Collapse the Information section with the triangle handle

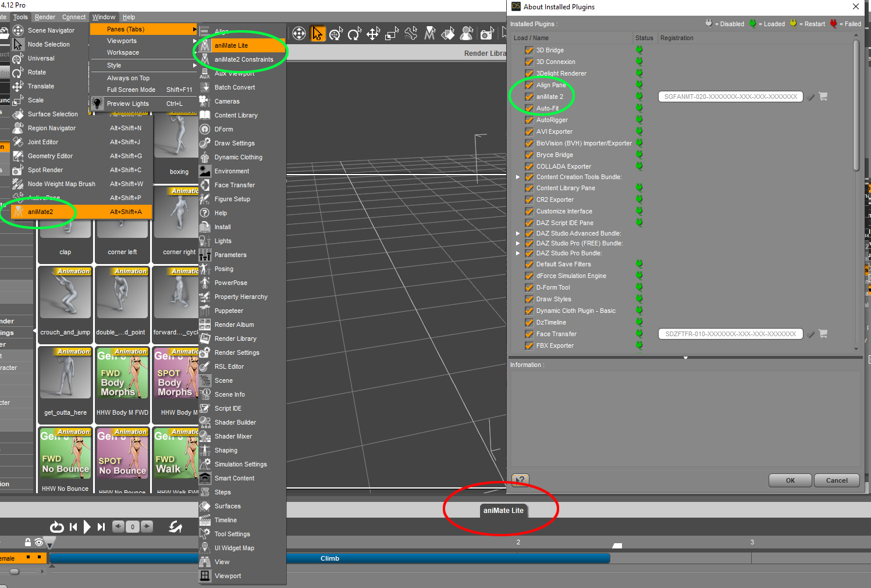point(685,358)
